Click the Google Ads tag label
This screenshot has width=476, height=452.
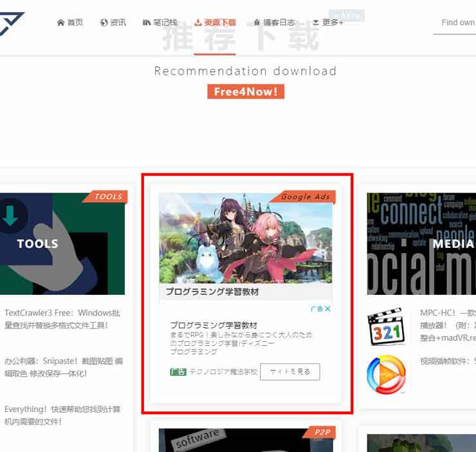pyautogui.click(x=303, y=196)
